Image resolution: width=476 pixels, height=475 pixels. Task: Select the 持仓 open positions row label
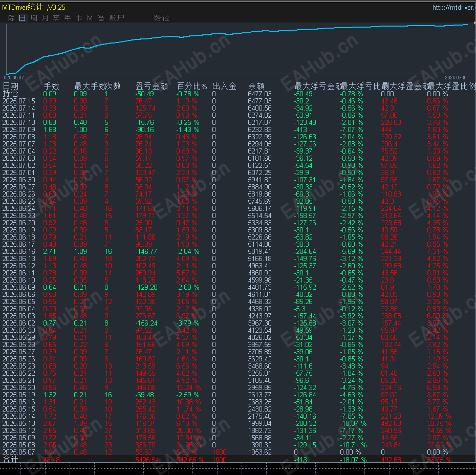pyautogui.click(x=10, y=94)
